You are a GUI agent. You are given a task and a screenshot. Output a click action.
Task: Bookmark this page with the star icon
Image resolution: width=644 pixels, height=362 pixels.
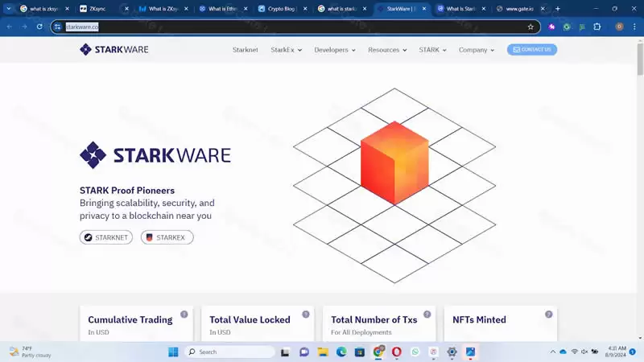coord(530,27)
